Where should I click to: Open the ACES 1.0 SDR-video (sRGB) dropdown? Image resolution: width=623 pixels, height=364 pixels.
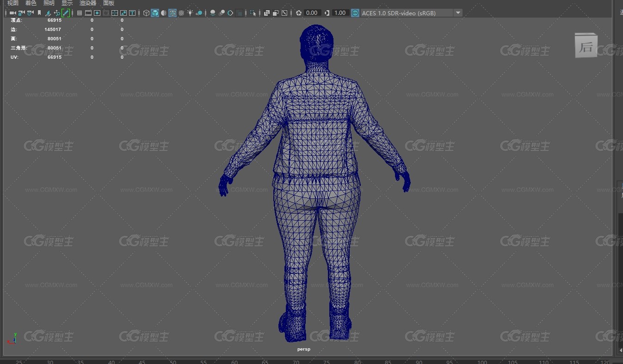pyautogui.click(x=411, y=13)
